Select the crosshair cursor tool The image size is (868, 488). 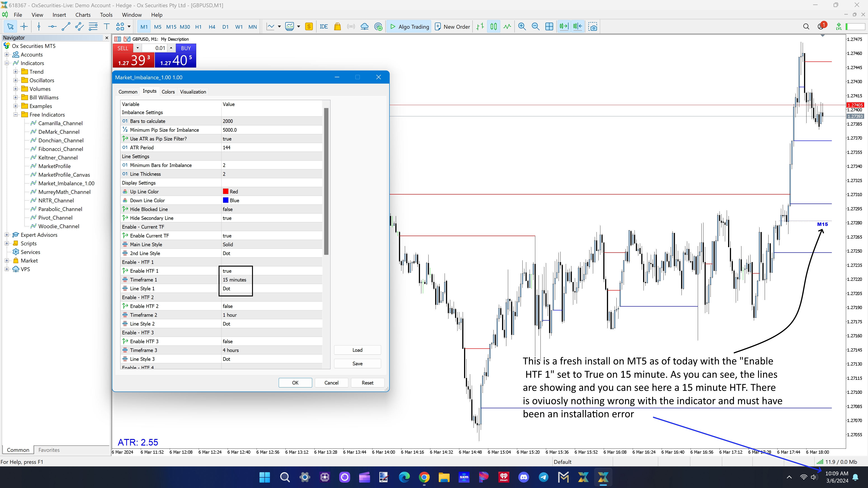(x=24, y=27)
